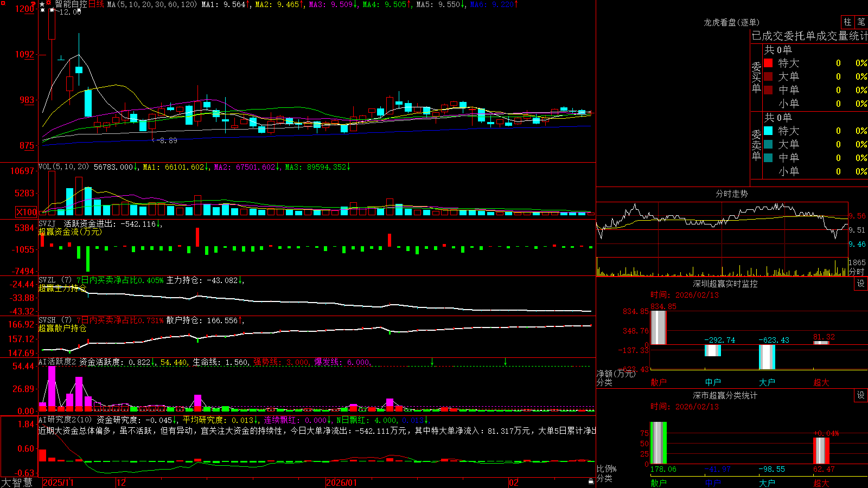868x488 pixels.
Task: Switch order display to 柱 mode
Action: [847, 22]
